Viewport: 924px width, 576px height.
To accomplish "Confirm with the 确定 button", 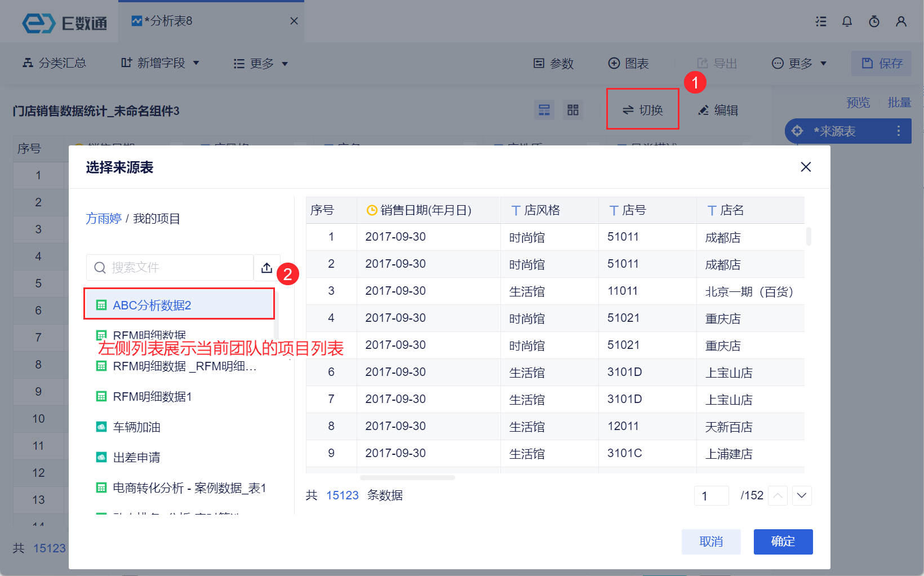I will (x=783, y=542).
